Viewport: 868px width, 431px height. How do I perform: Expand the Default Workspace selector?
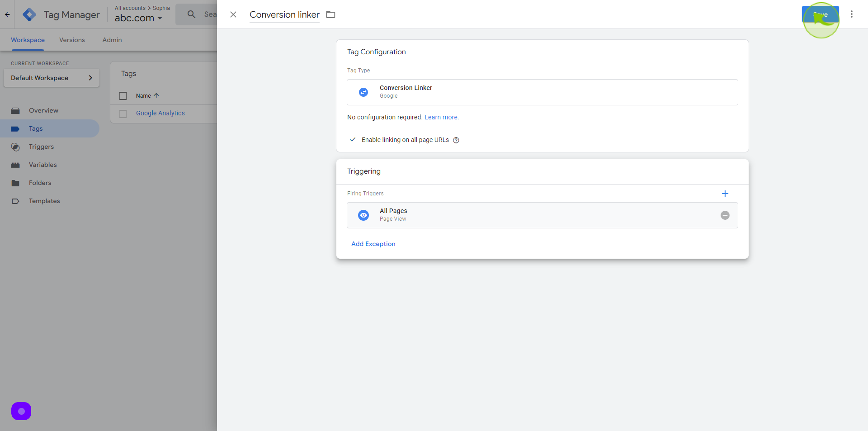pyautogui.click(x=52, y=78)
